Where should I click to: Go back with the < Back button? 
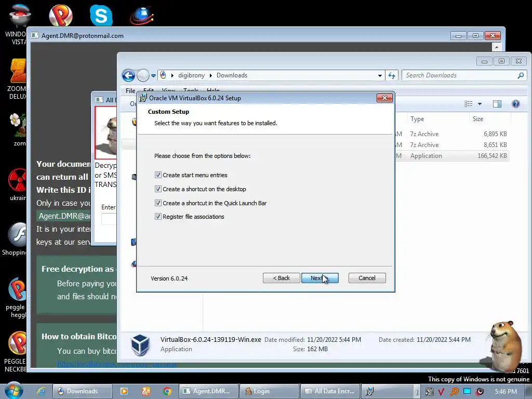[x=281, y=278]
